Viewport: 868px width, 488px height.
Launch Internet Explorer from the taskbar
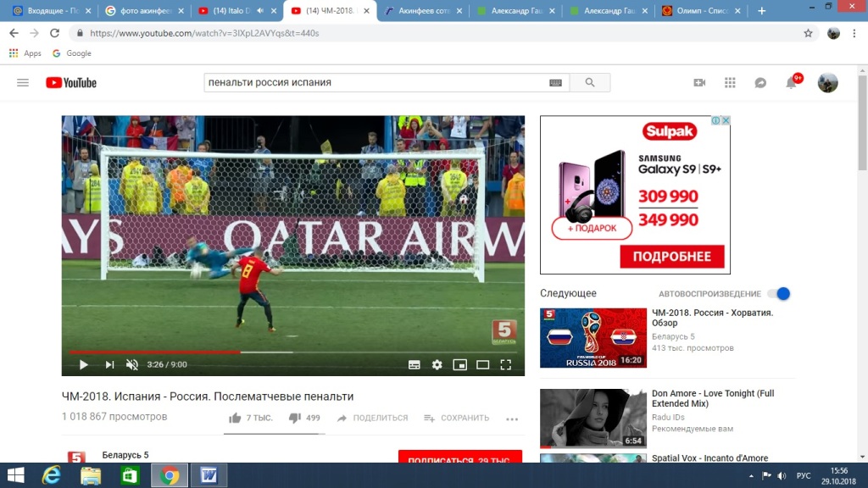52,475
